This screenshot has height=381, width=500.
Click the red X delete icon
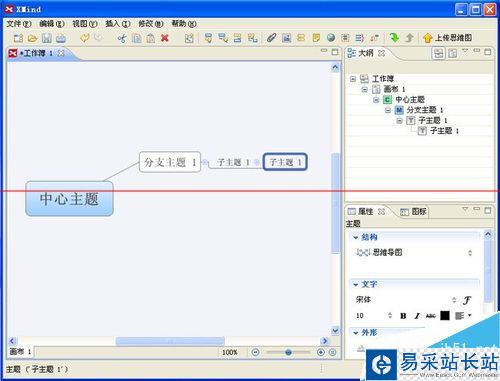[165, 38]
